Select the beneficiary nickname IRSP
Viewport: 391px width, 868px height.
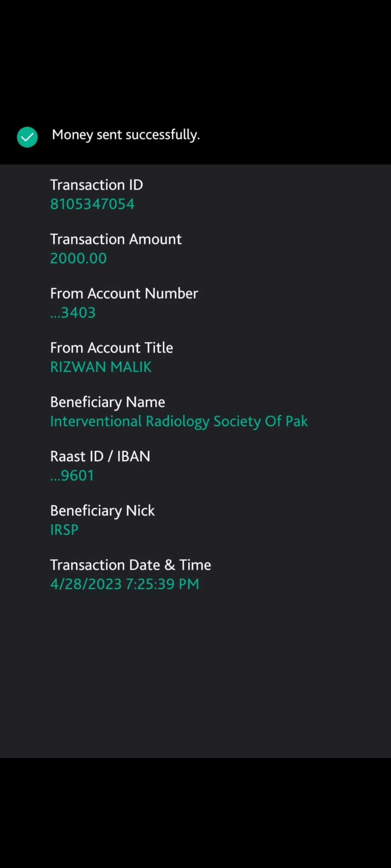pyautogui.click(x=64, y=529)
